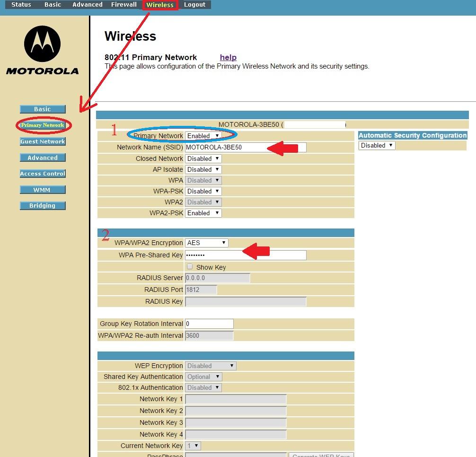The image size is (476, 457).
Task: Click the WPA/WPA2 Re-auth Interval field
Action: (209, 335)
